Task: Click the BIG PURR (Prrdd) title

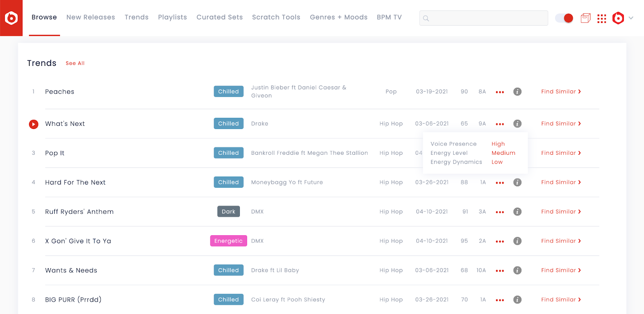Action: click(73, 300)
